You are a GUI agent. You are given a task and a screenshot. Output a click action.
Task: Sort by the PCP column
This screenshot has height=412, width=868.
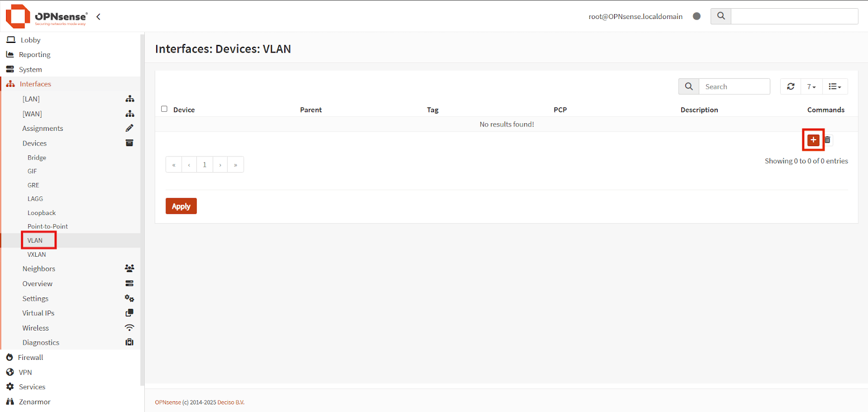click(560, 110)
